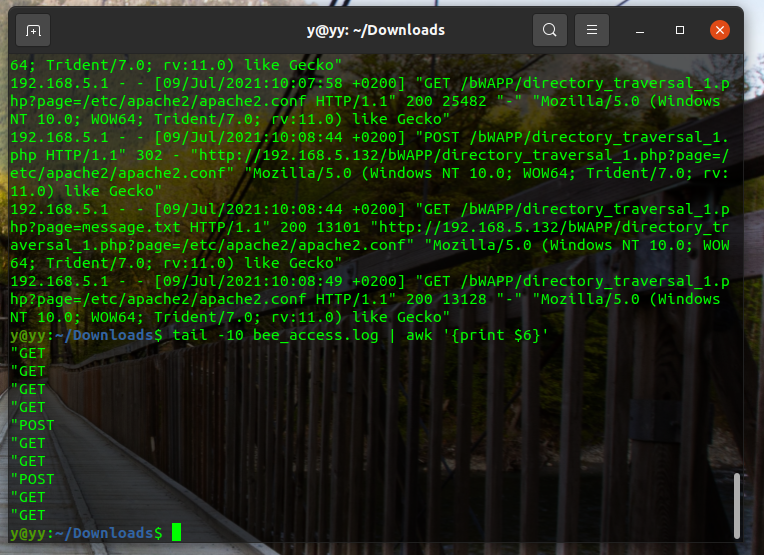Open the terminal search tool
This screenshot has height=555, width=764.
click(550, 30)
